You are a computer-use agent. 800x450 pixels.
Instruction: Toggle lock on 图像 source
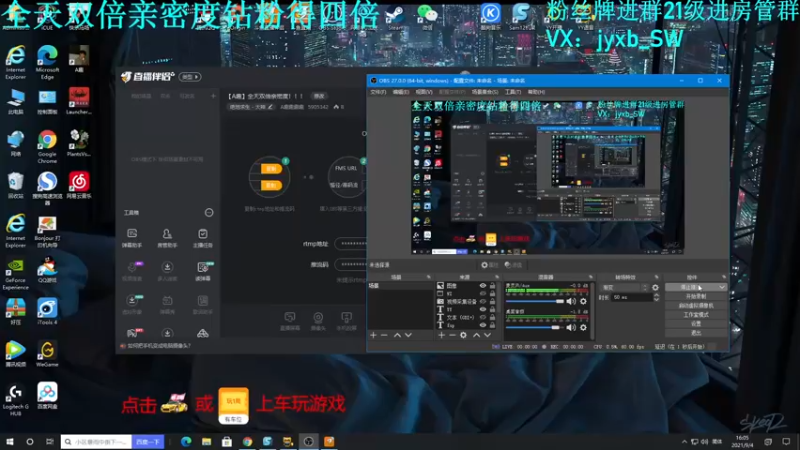click(492, 286)
